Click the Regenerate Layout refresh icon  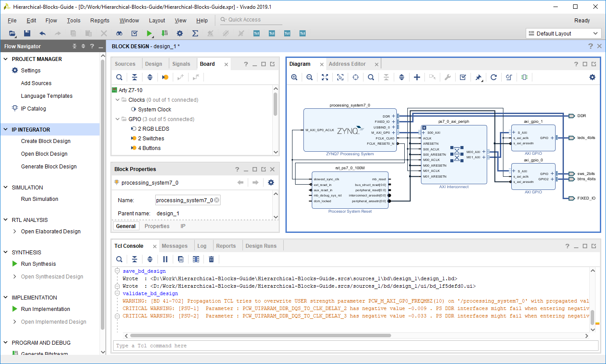pos(494,77)
